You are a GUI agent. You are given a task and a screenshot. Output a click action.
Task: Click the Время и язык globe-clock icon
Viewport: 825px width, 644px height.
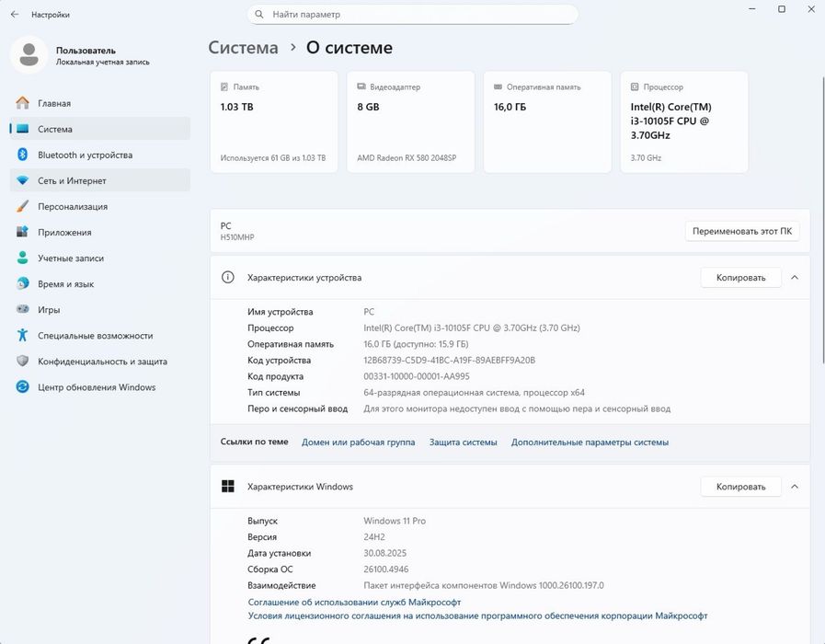pyautogui.click(x=22, y=283)
